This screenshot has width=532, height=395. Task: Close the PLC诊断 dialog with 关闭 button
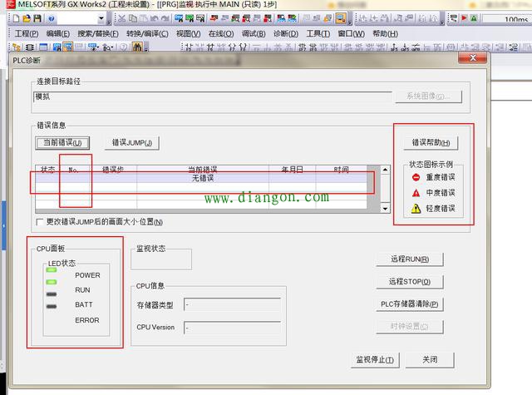(429, 360)
